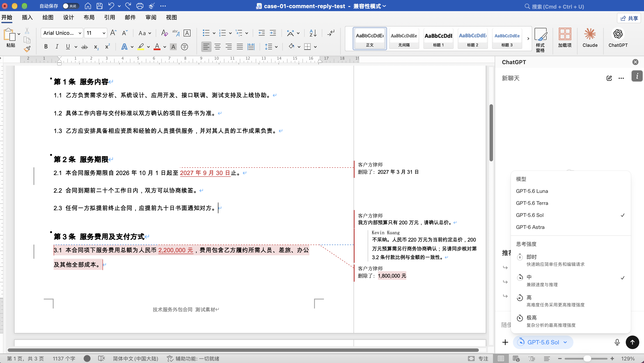Image resolution: width=644 pixels, height=363 pixels.
Task: Click the 共享 share button
Action: (x=629, y=18)
